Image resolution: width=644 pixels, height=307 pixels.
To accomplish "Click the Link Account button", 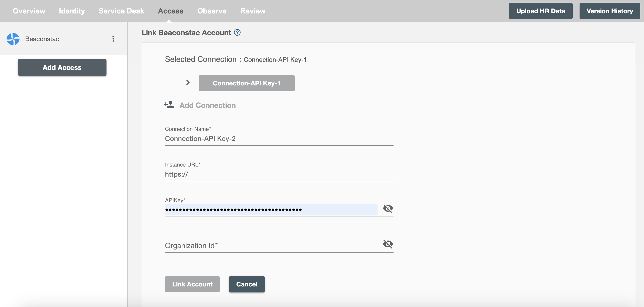I will click(x=192, y=284).
